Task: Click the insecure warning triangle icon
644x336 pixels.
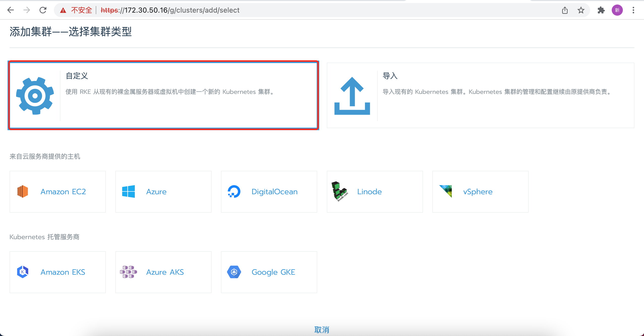Action: [63, 10]
